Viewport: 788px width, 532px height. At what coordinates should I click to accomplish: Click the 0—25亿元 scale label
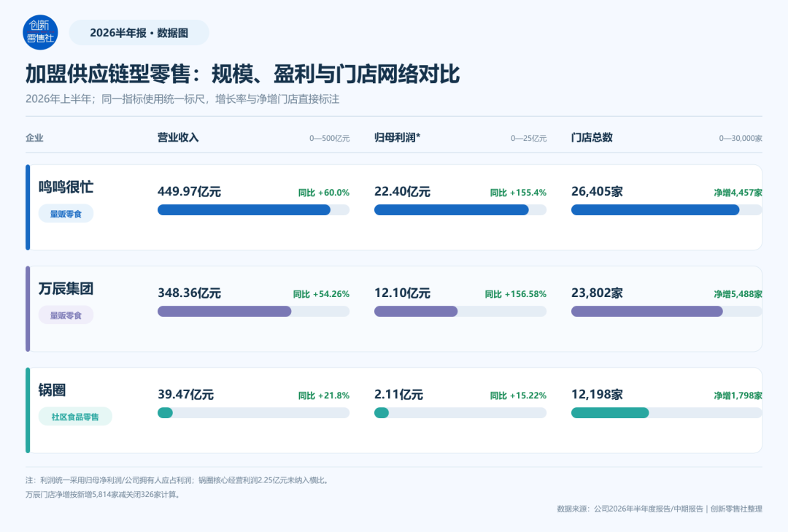[x=528, y=138]
